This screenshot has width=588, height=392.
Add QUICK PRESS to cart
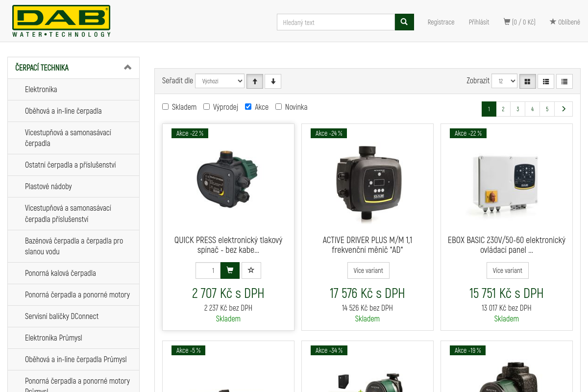coord(230,270)
